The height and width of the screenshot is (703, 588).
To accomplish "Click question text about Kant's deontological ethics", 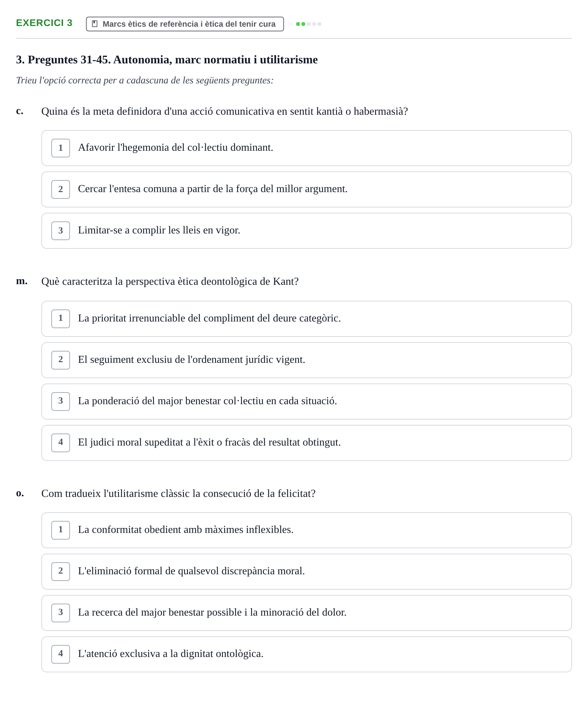I will pyautogui.click(x=170, y=281).
